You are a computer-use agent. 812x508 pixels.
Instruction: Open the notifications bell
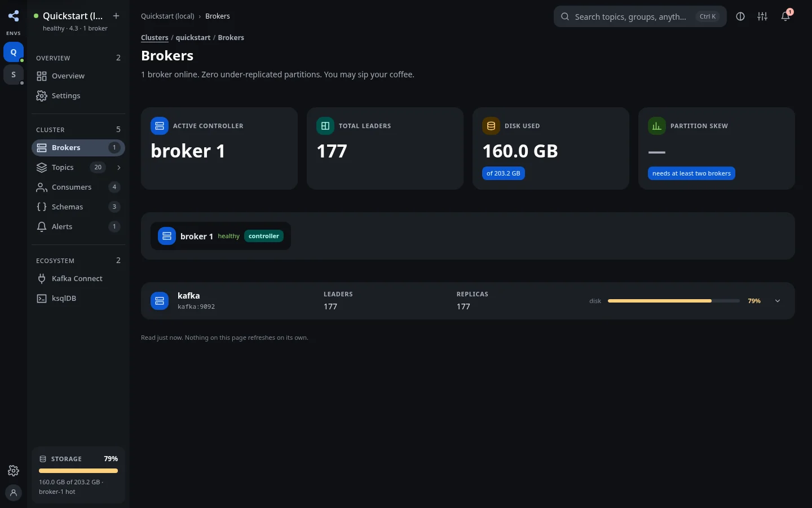[785, 16]
